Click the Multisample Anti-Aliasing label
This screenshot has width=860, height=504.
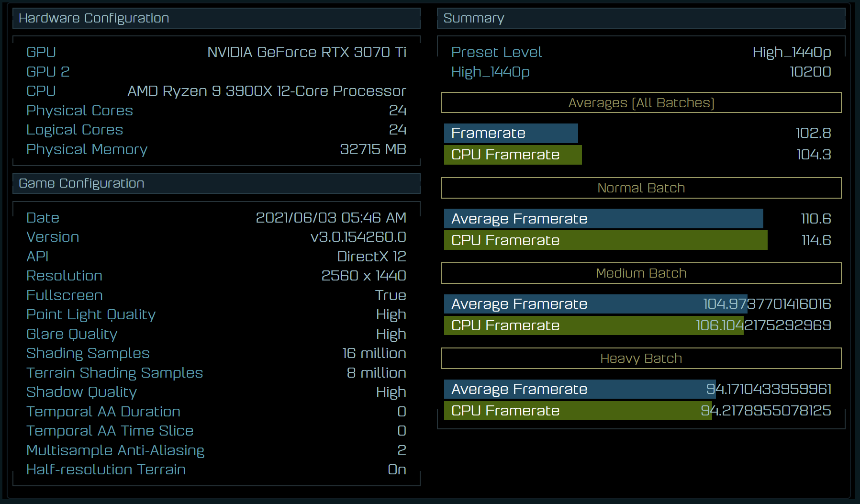coord(115,450)
